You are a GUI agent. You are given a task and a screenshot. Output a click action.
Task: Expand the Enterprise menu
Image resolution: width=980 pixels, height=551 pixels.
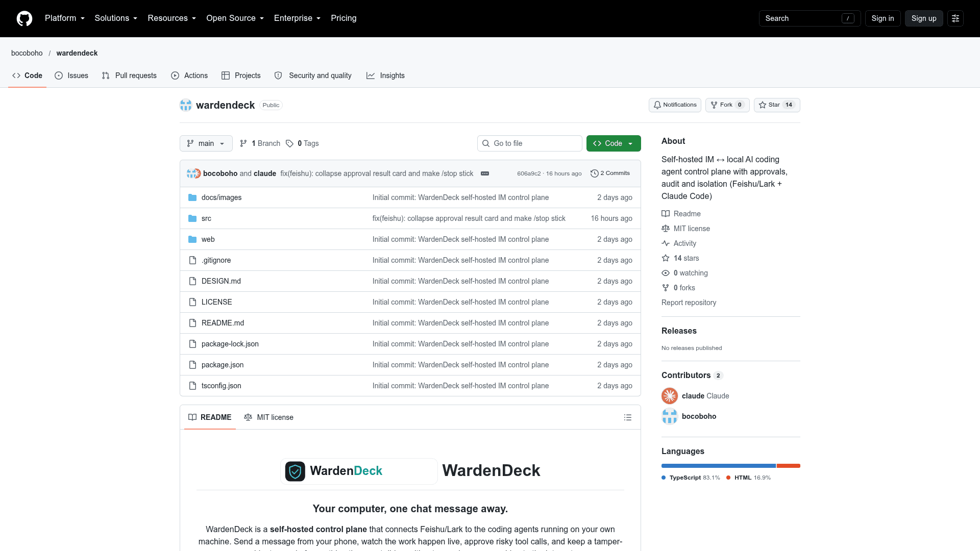click(298, 18)
